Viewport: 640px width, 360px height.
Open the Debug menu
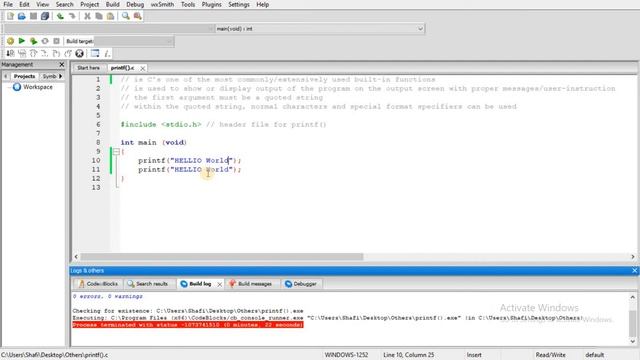point(135,4)
